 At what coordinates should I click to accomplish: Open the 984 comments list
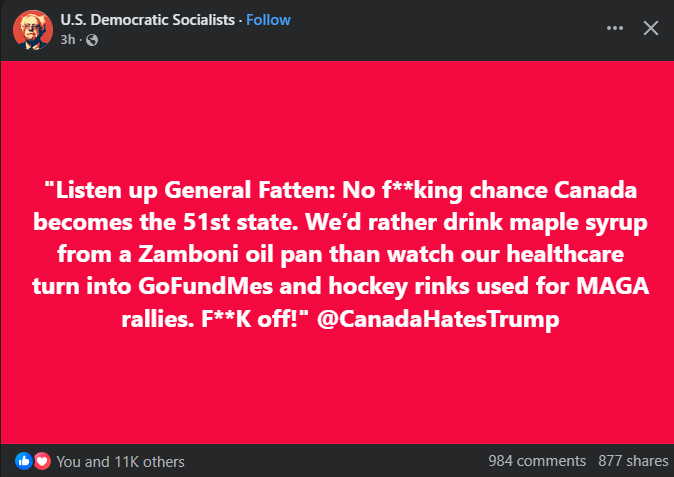537,461
